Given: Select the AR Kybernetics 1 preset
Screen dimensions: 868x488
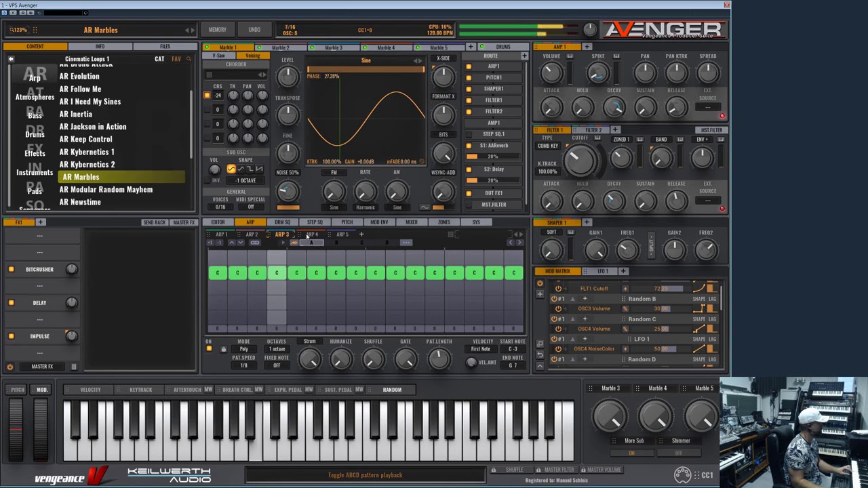Looking at the screenshot, I should pyautogui.click(x=87, y=152).
